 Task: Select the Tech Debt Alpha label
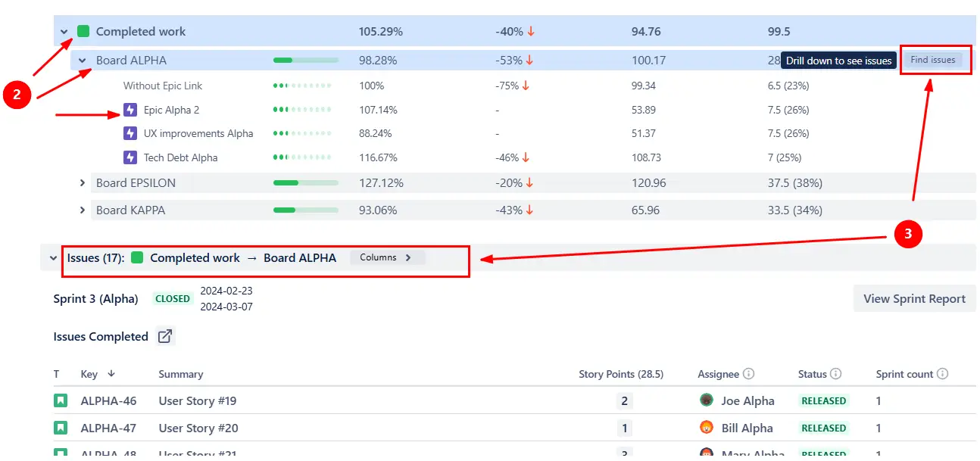pyautogui.click(x=181, y=157)
